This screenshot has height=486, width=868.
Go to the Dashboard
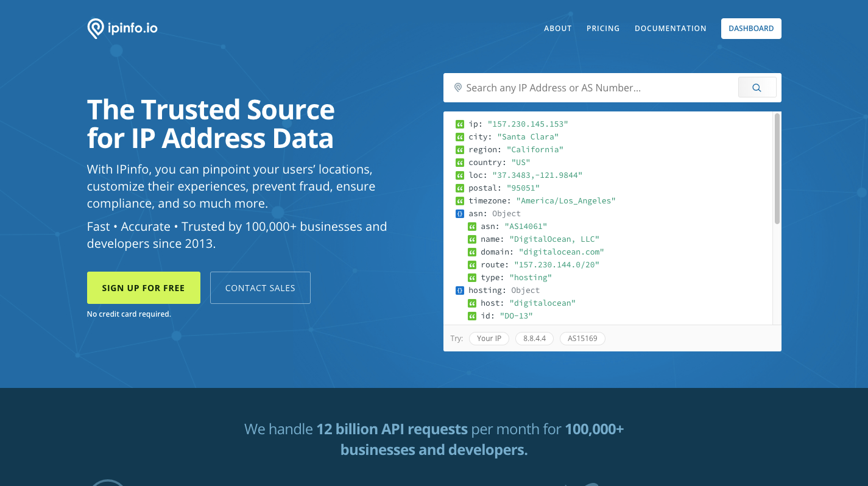click(751, 29)
